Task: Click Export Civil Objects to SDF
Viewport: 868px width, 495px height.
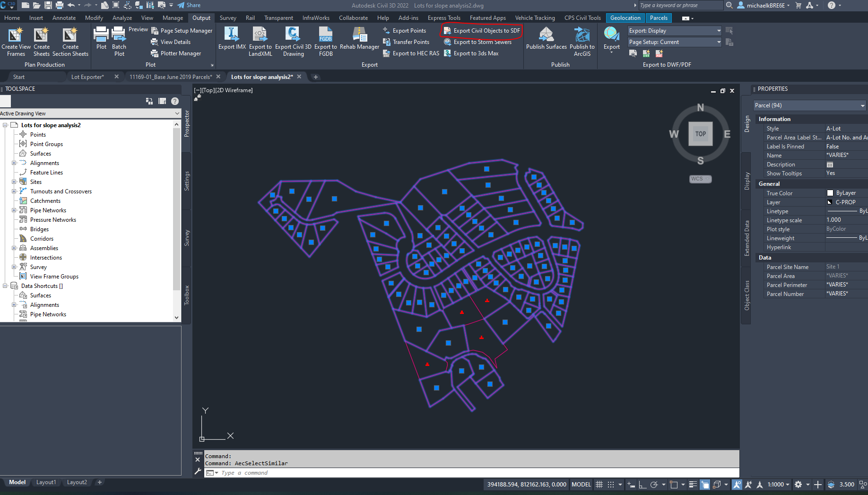Action: (x=485, y=30)
